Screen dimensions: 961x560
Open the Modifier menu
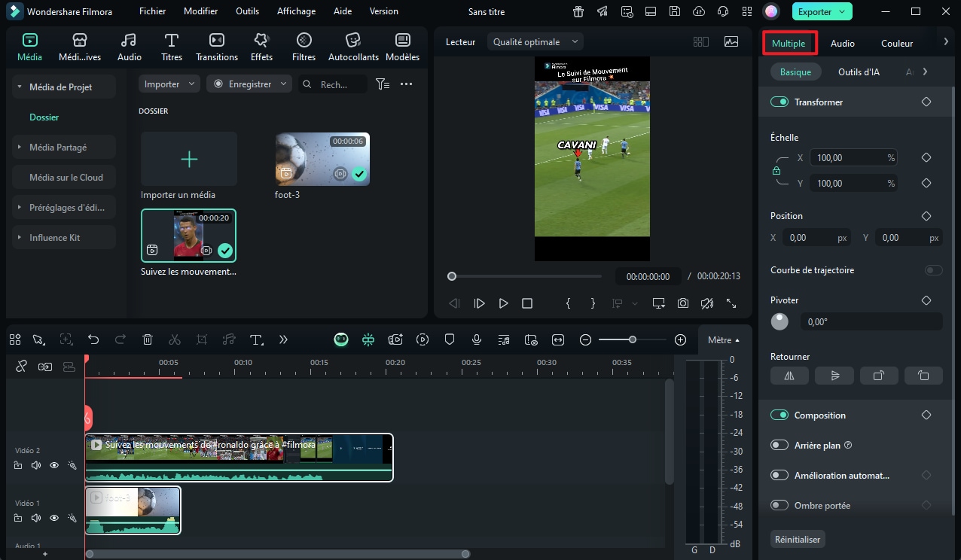coord(201,11)
